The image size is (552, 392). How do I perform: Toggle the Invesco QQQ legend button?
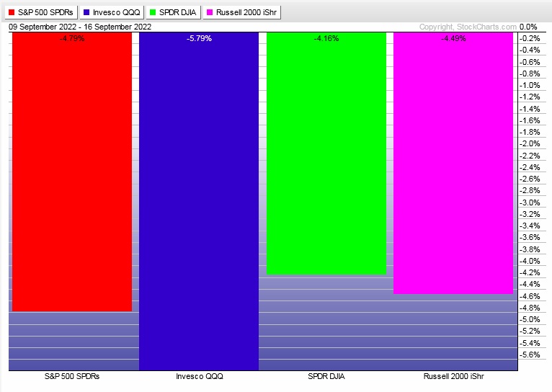[112, 12]
